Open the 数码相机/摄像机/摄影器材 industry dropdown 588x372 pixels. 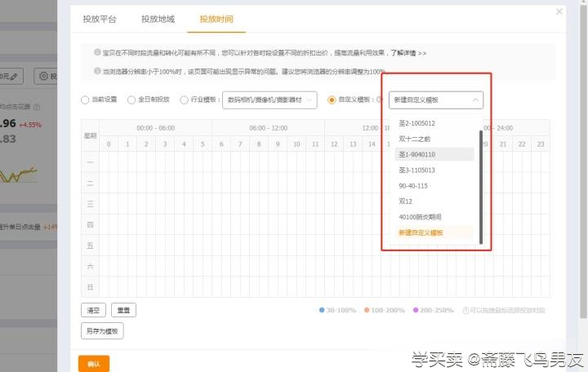click(x=269, y=100)
